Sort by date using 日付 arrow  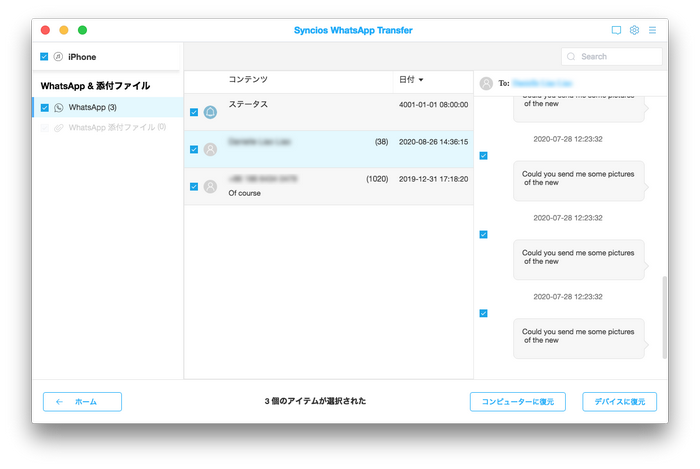pos(420,79)
